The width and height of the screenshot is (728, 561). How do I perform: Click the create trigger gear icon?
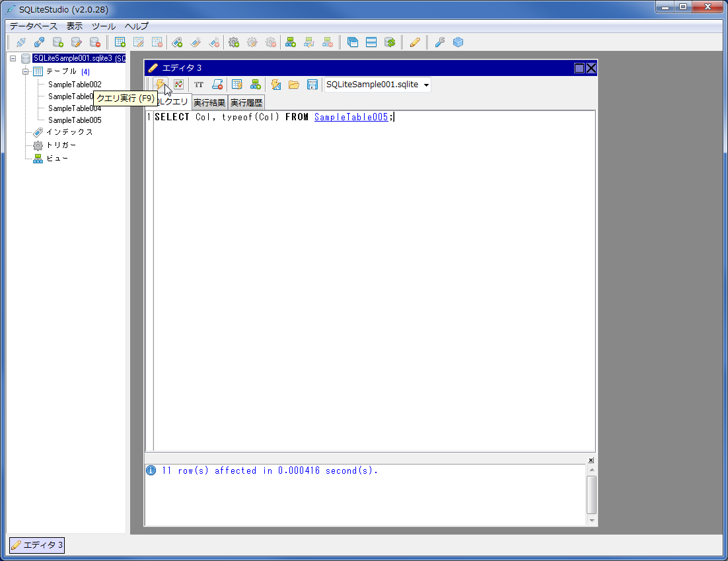[x=234, y=43]
